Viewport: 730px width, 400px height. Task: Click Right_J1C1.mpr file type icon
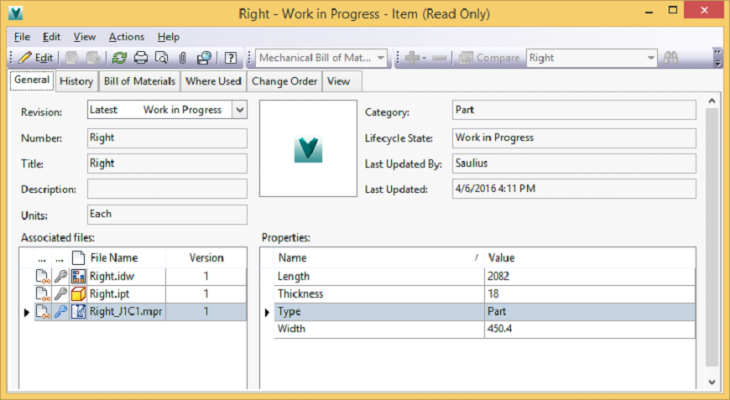click(78, 312)
